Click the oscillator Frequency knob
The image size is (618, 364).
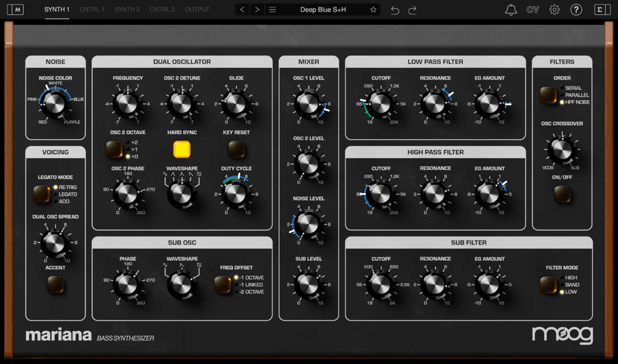coord(127,104)
